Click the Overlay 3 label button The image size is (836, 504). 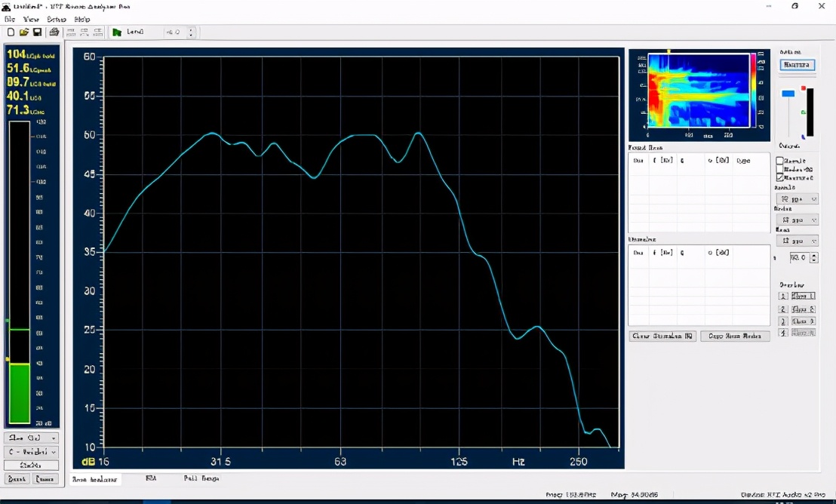[804, 321]
